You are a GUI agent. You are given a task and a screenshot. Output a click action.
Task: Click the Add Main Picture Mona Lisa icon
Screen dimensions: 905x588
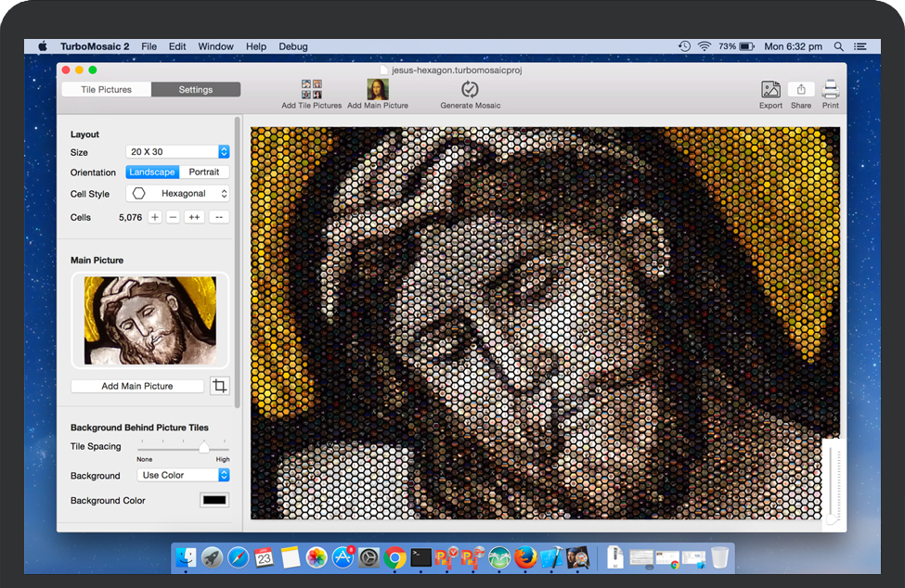[x=378, y=89]
